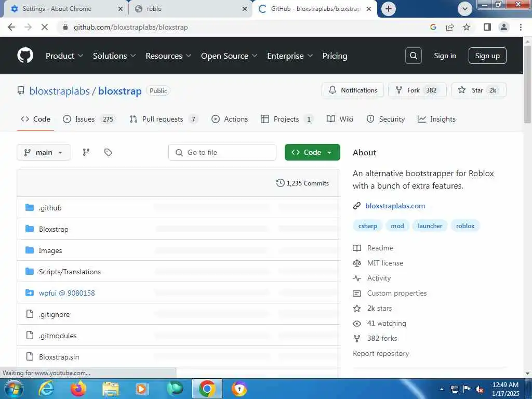Image resolution: width=532 pixels, height=399 pixels.
Task: Bookmark this page with the star icon
Action: 467,27
